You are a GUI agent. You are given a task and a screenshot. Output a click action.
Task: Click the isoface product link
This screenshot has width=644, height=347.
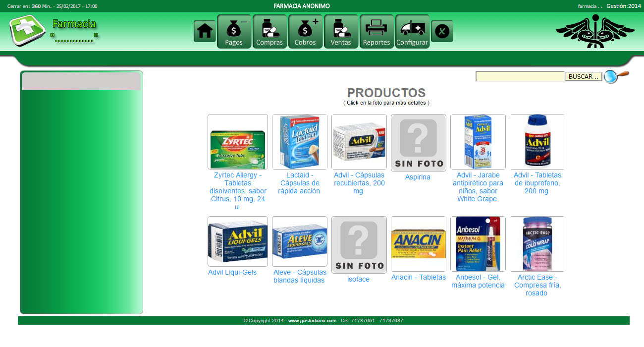pos(358,279)
